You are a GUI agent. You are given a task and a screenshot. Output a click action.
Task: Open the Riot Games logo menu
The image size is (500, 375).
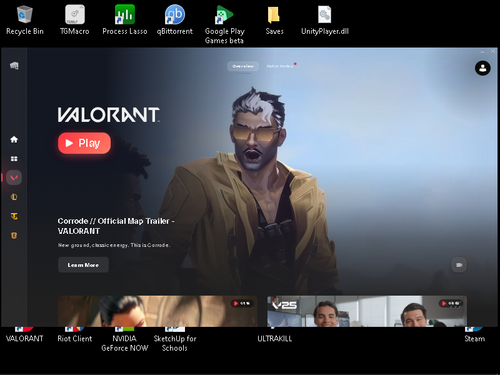[x=14, y=66]
